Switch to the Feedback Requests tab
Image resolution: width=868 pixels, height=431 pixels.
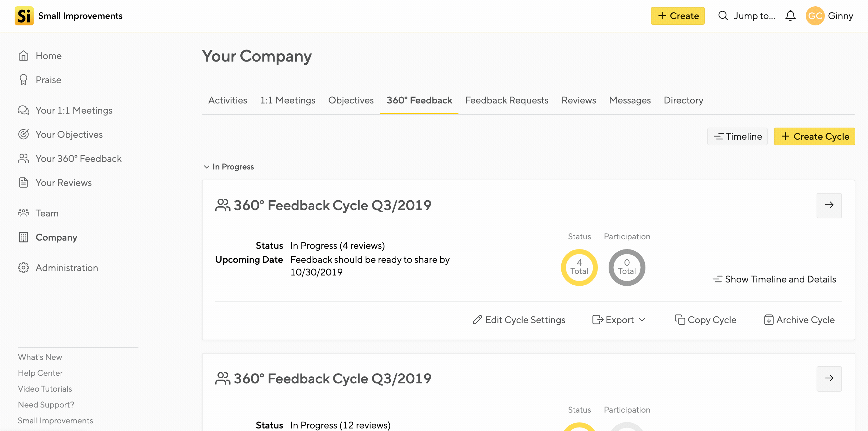(506, 100)
